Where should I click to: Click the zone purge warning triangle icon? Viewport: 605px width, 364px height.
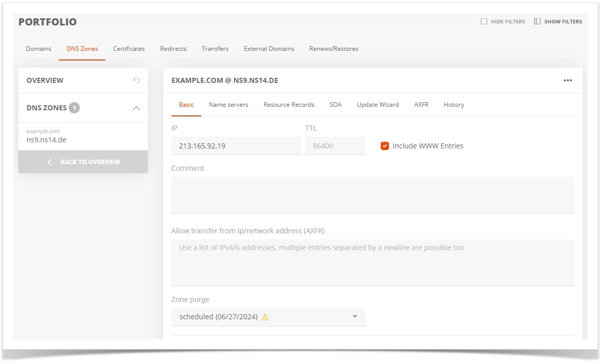(265, 317)
